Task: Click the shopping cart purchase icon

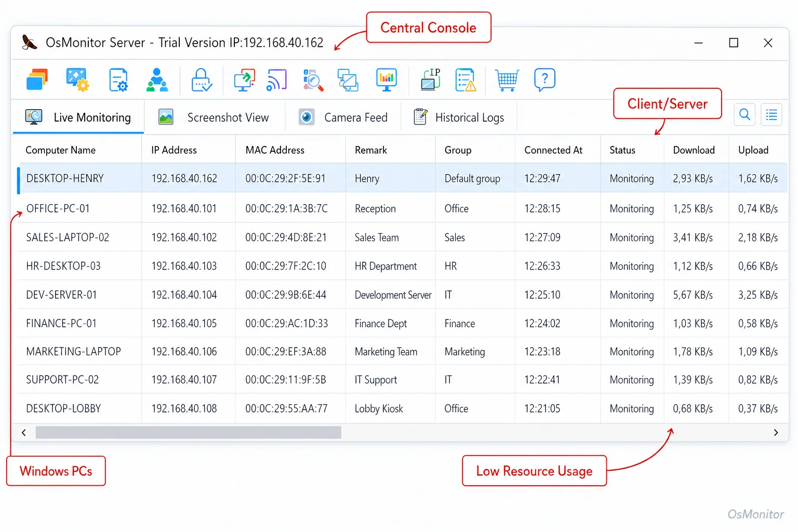Action: click(507, 80)
